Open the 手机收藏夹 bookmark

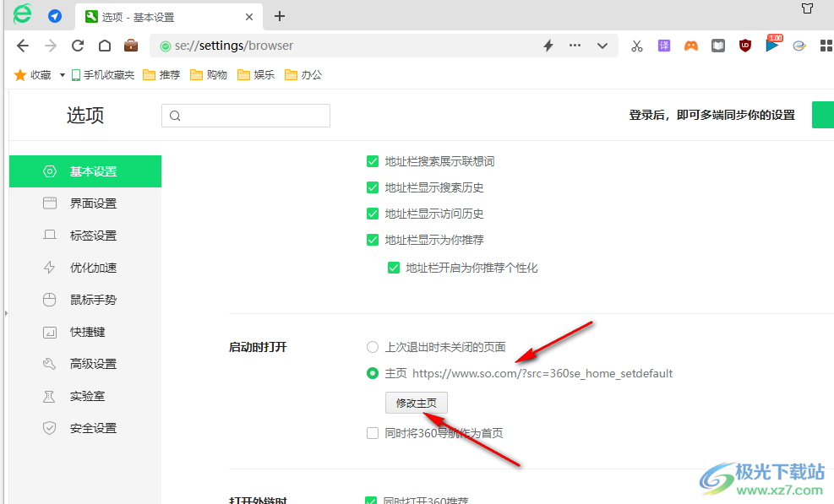click(x=103, y=75)
